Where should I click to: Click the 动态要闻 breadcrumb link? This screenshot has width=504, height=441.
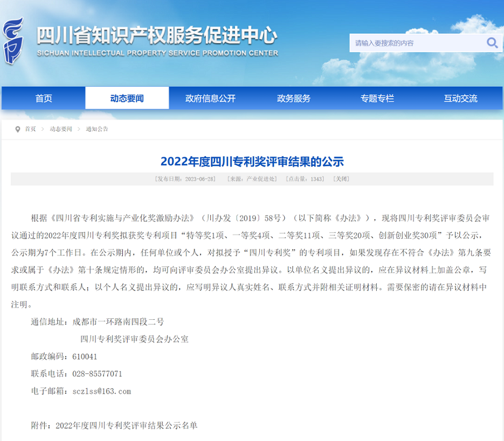60,129
